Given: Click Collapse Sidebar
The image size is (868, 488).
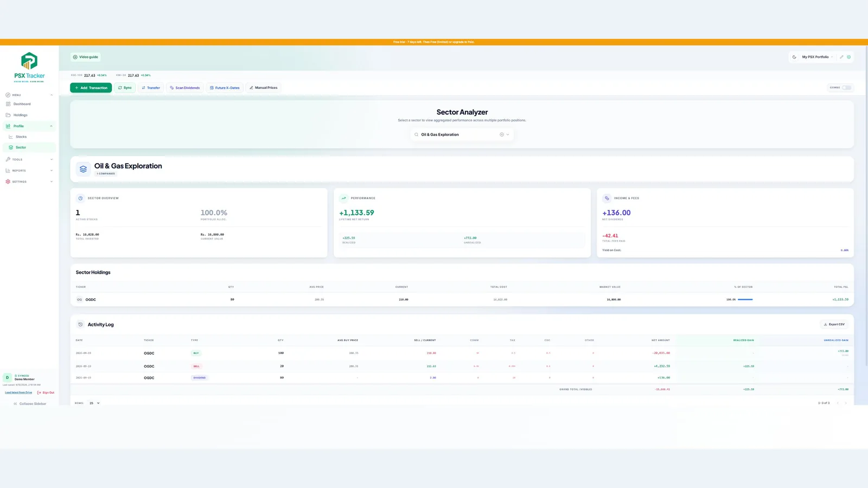Looking at the screenshot, I should (x=30, y=403).
